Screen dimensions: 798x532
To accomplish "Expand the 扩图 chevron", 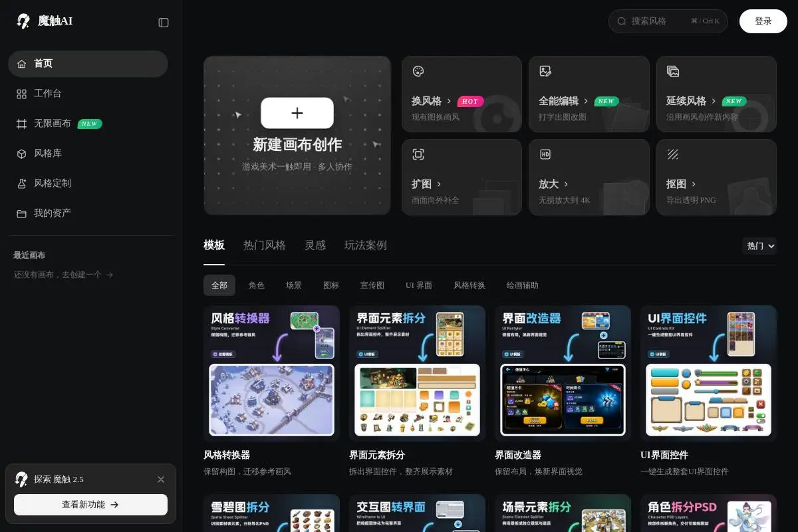I will 439,184.
